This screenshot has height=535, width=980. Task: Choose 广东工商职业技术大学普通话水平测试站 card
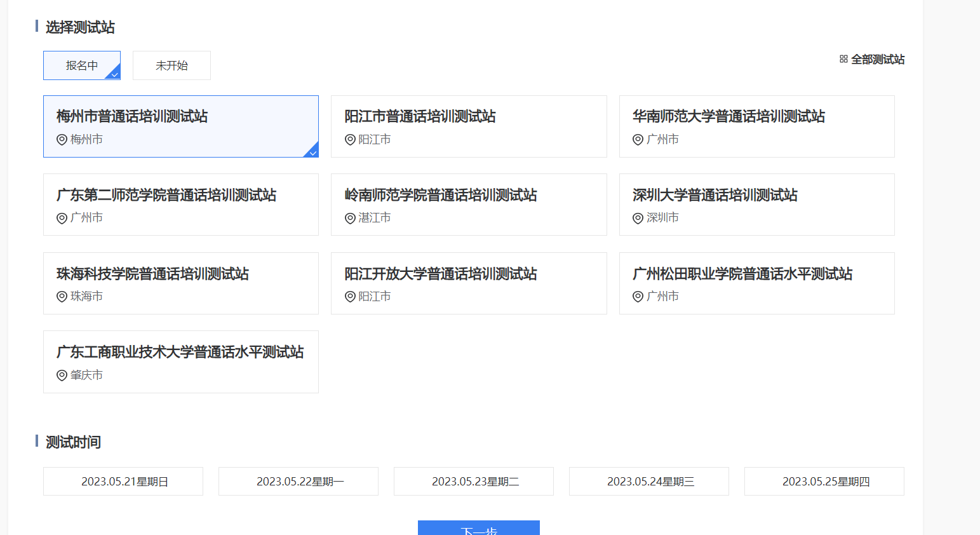[x=181, y=362]
